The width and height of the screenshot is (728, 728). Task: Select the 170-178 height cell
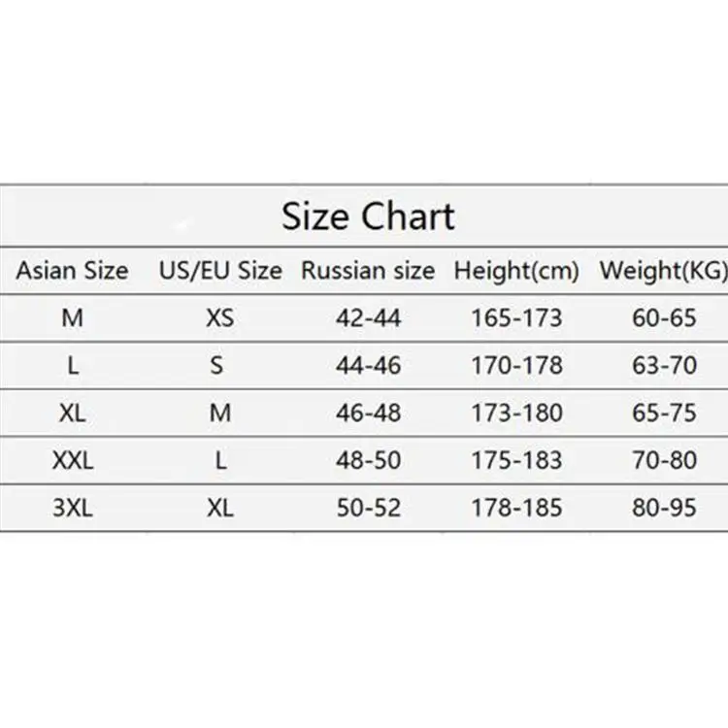point(516,365)
